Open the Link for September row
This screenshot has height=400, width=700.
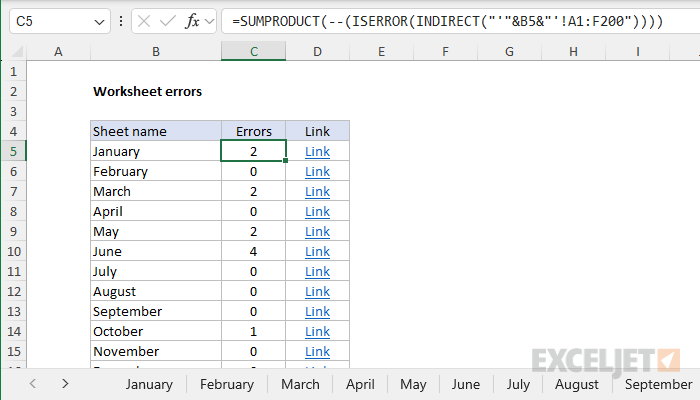point(317,312)
